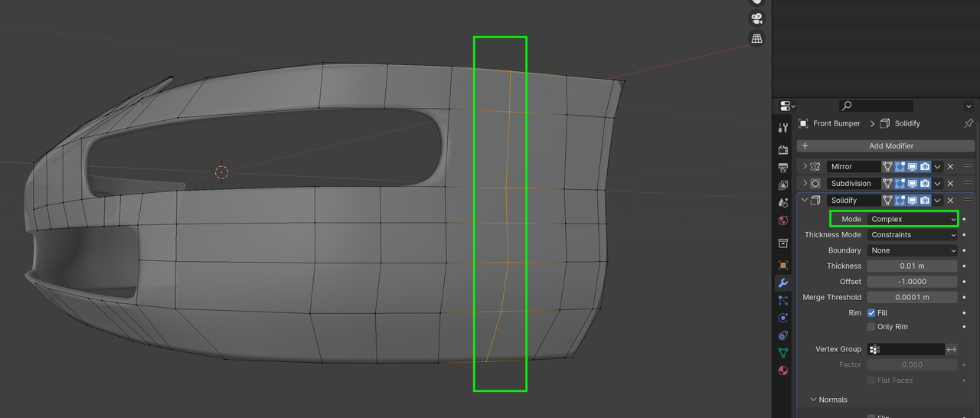The image size is (980, 418).
Task: Expand the Subdivision modifier panel
Action: (x=805, y=184)
